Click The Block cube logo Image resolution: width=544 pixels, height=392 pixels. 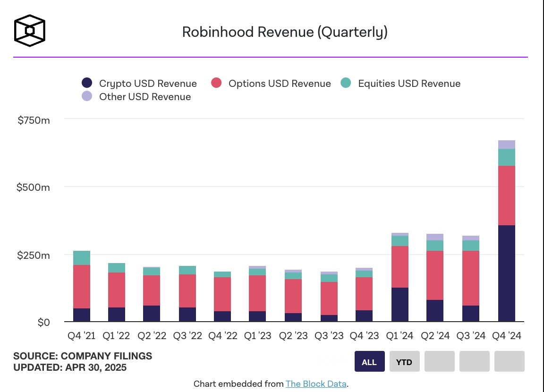pyautogui.click(x=30, y=31)
